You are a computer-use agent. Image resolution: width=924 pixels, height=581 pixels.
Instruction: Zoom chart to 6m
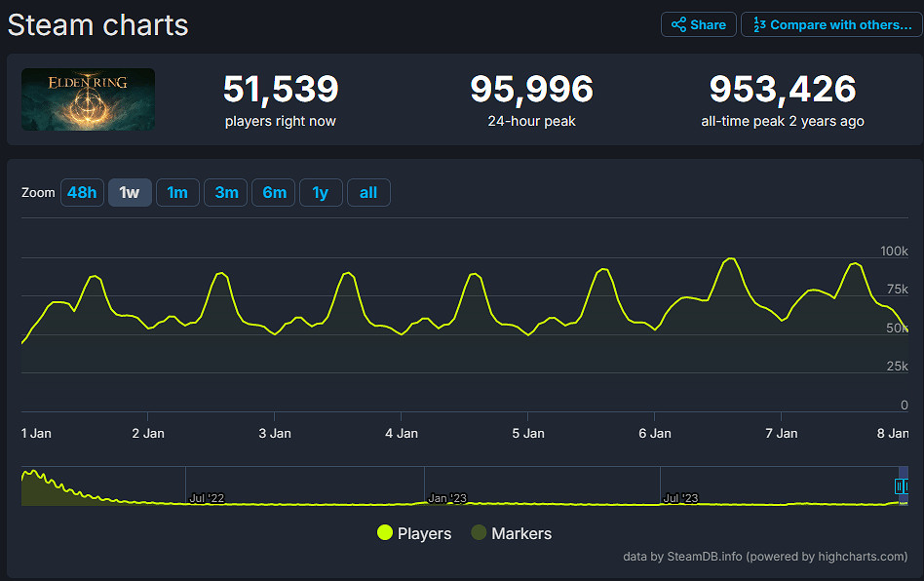point(274,193)
